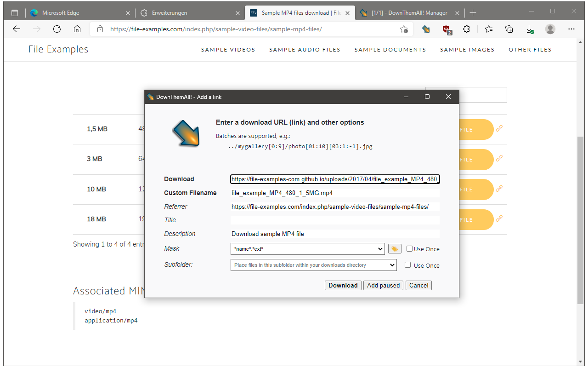The height and width of the screenshot is (368, 588).
Task: Focus the Custom Filename field
Action: [x=335, y=193]
